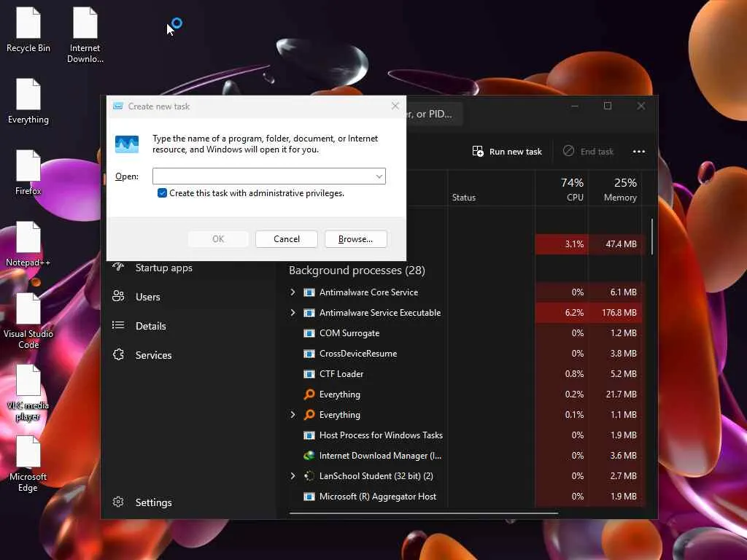Image resolution: width=747 pixels, height=560 pixels.
Task: Click the COM Surrogate process icon
Action: pos(309,333)
